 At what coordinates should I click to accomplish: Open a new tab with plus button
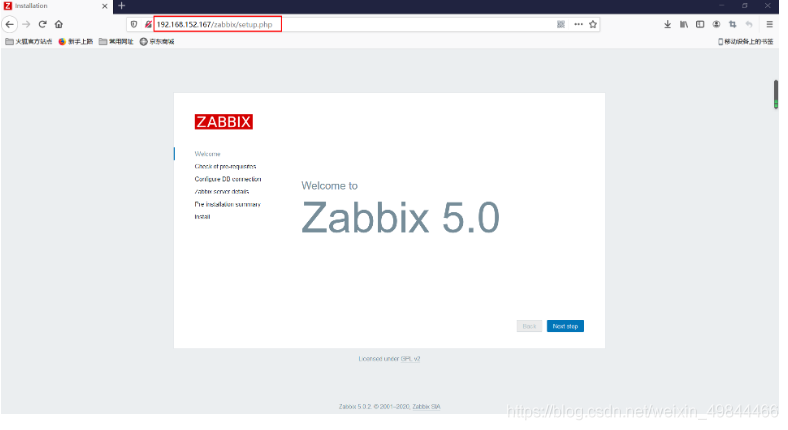pyautogui.click(x=122, y=6)
